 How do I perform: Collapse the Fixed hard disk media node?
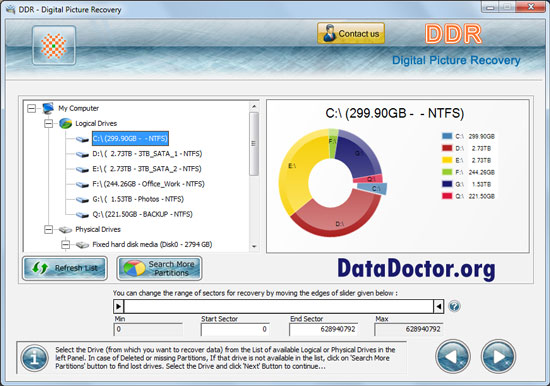(x=66, y=245)
